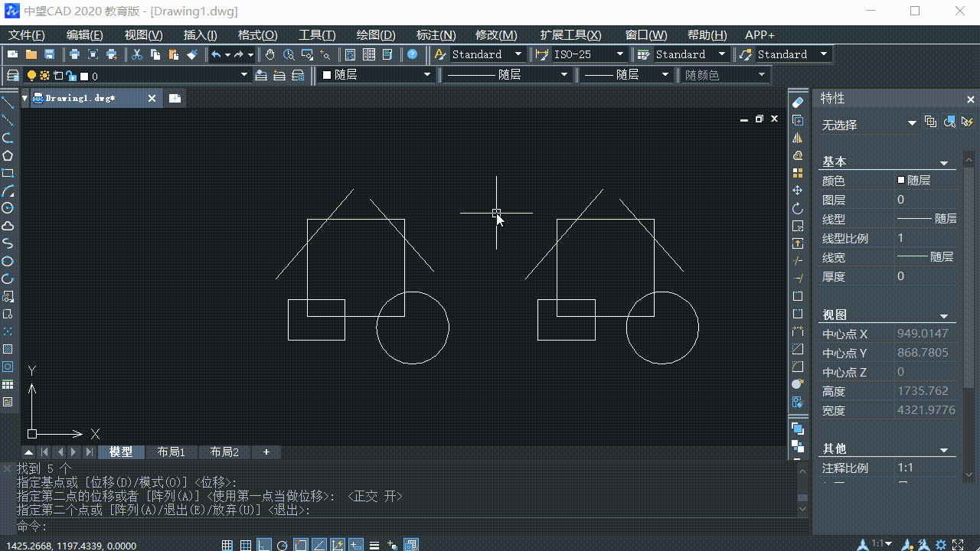Select the Erase tool in modify toolbar
This screenshot has height=551, width=980.
pyautogui.click(x=798, y=103)
